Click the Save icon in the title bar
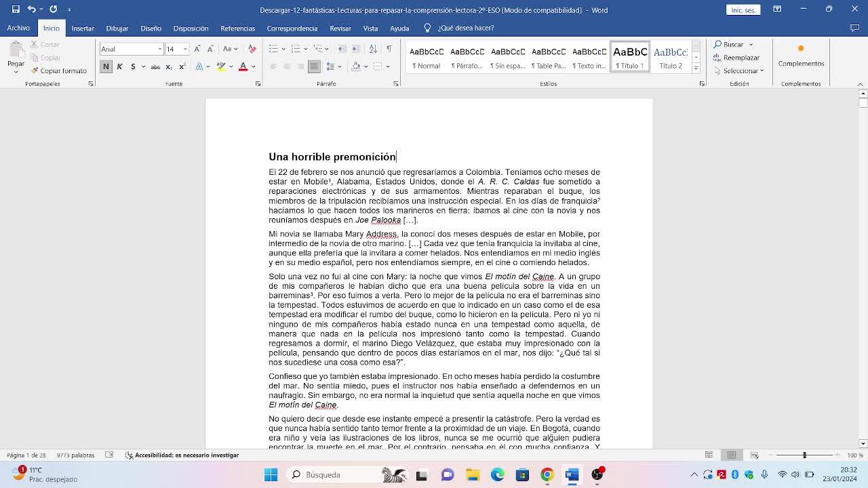Image resolution: width=868 pixels, height=488 pixels. [x=16, y=9]
